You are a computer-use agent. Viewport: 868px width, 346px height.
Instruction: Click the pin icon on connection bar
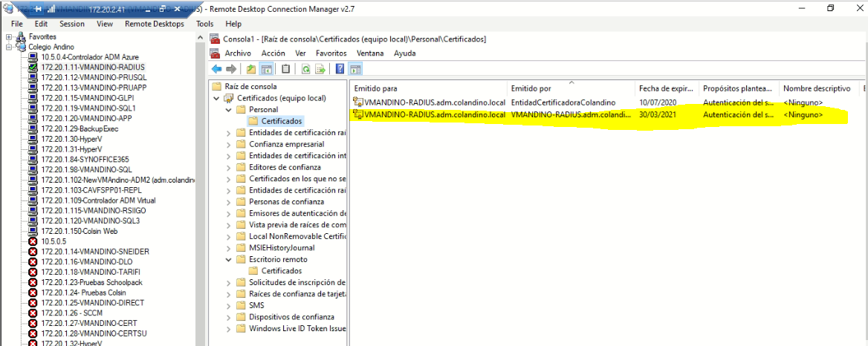pyautogui.click(x=38, y=10)
